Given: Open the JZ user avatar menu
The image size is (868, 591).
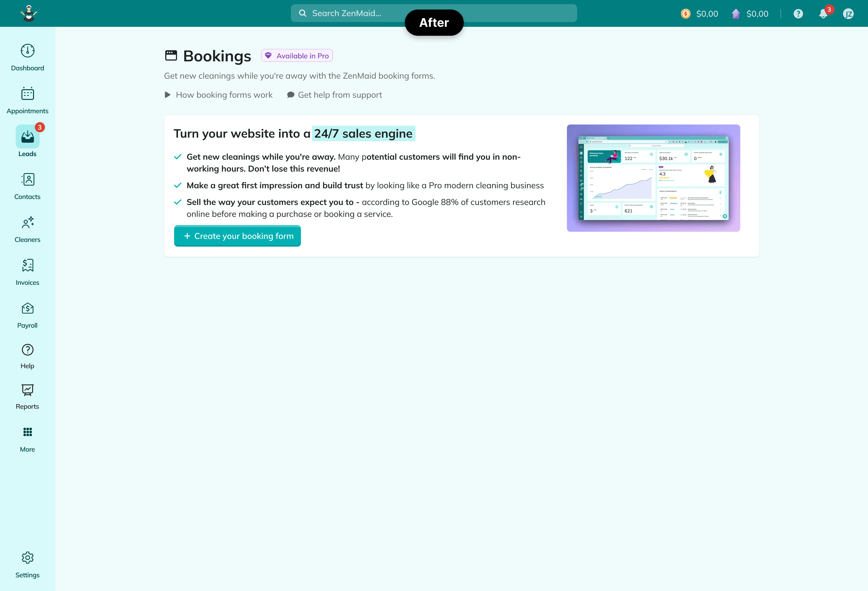Looking at the screenshot, I should 848,14.
